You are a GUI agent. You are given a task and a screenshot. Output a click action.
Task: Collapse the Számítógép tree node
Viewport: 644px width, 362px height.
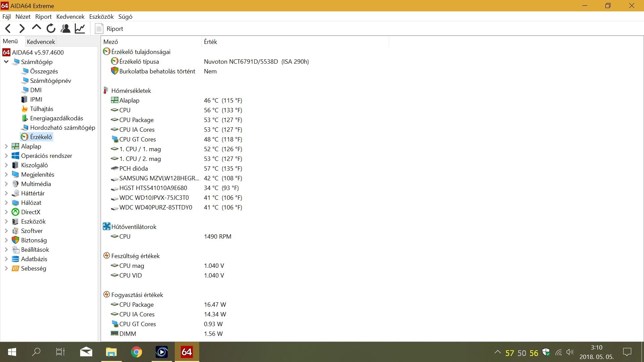point(6,62)
